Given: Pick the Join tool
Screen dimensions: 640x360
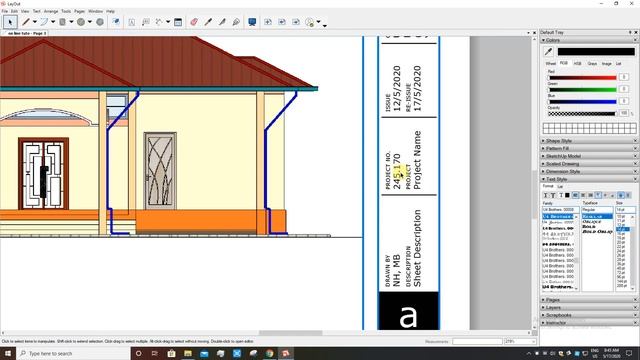Looking at the screenshot, I should (236, 22).
